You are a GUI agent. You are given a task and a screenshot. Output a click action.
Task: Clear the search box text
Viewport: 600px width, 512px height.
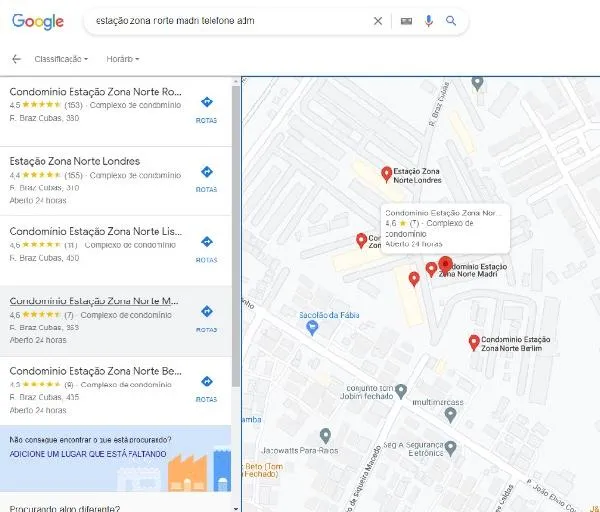(x=377, y=21)
